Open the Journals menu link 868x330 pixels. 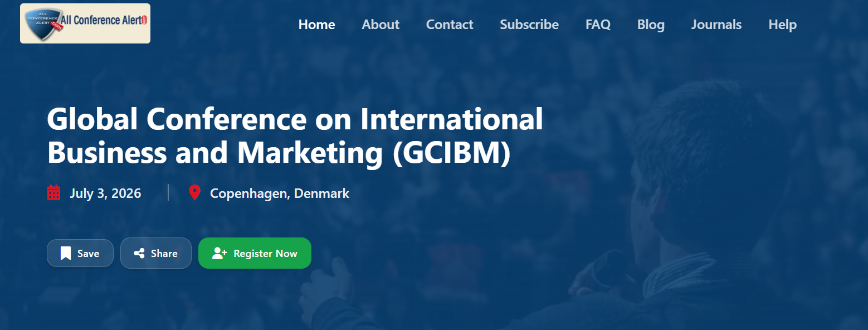[x=716, y=25]
